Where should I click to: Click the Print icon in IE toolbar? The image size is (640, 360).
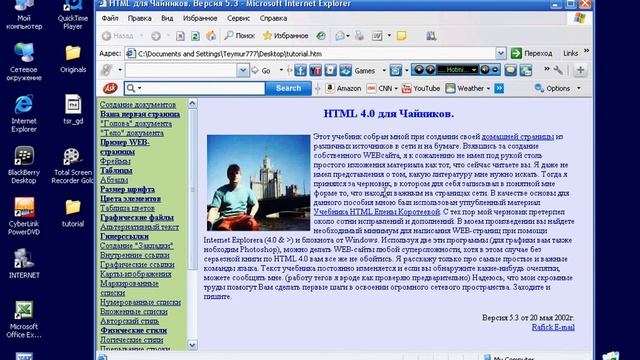pyautogui.click(x=359, y=36)
